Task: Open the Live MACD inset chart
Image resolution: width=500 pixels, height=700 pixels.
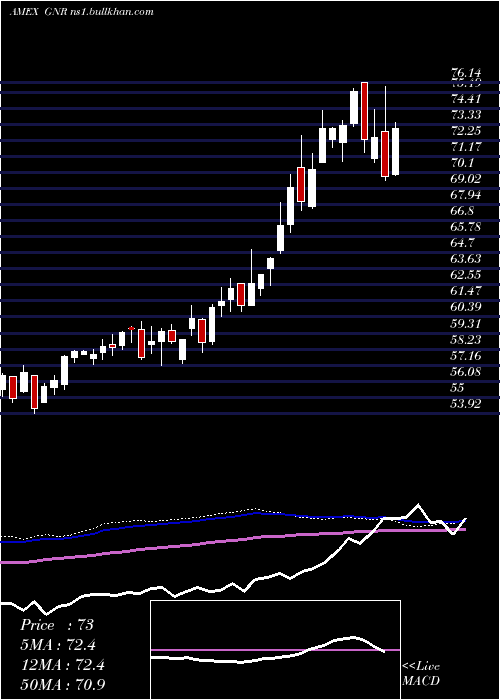Action: coord(275,650)
